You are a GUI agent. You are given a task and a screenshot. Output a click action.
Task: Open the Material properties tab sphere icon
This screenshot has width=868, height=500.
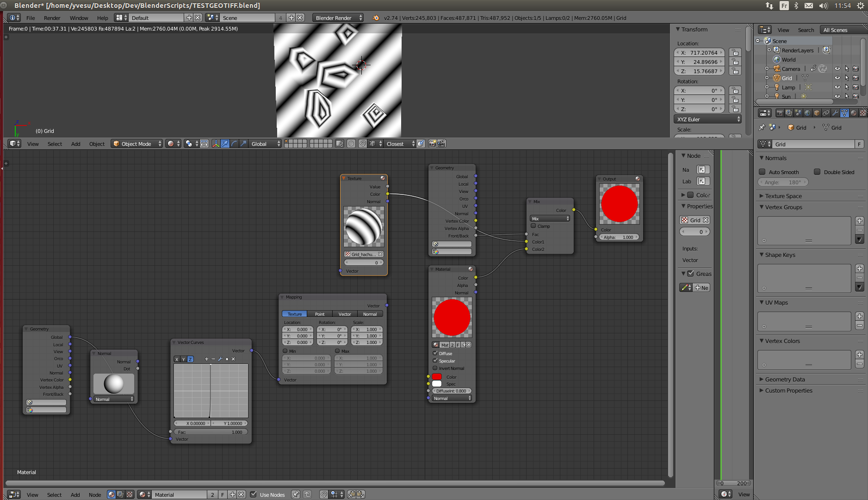[x=854, y=113]
